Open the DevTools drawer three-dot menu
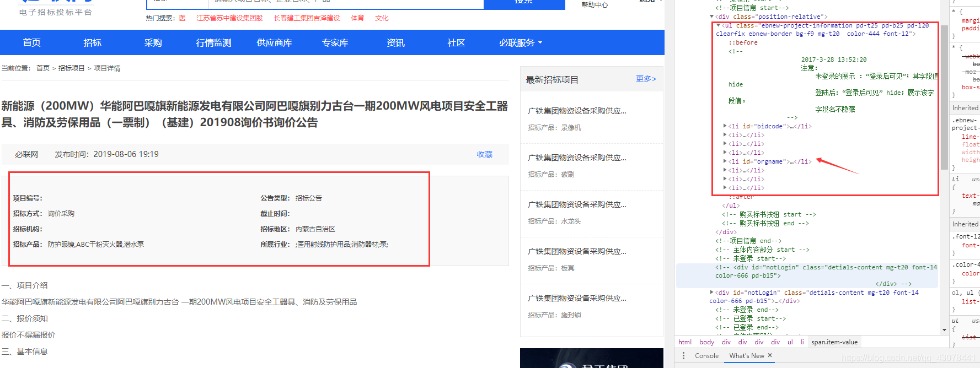Viewport: 980px width, 368px height. pos(683,356)
